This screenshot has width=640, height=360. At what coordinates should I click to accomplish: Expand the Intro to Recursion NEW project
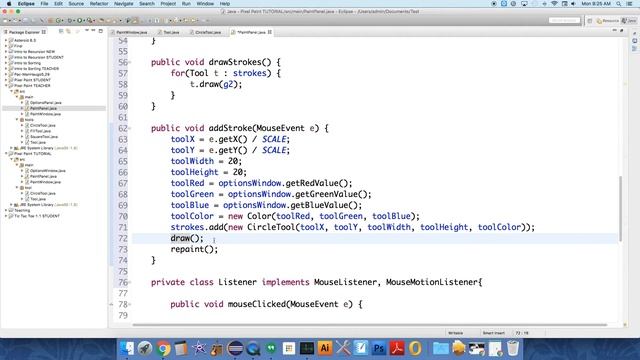coord(6,52)
